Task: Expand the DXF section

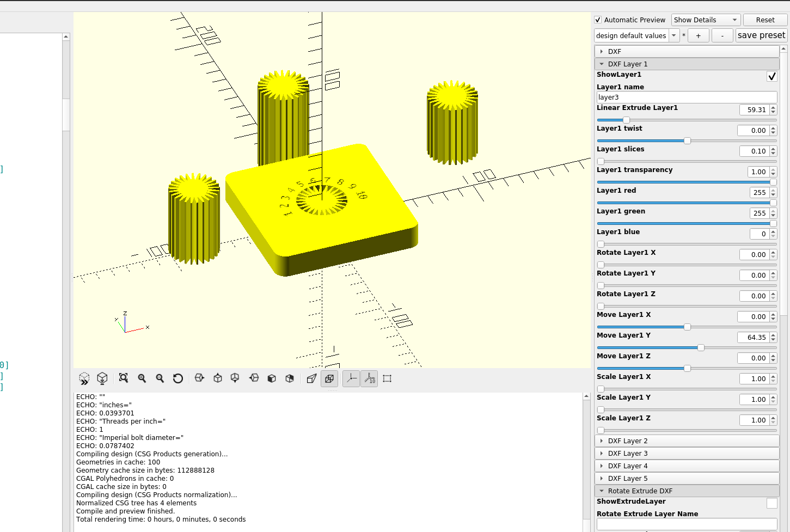Action: (x=687, y=52)
